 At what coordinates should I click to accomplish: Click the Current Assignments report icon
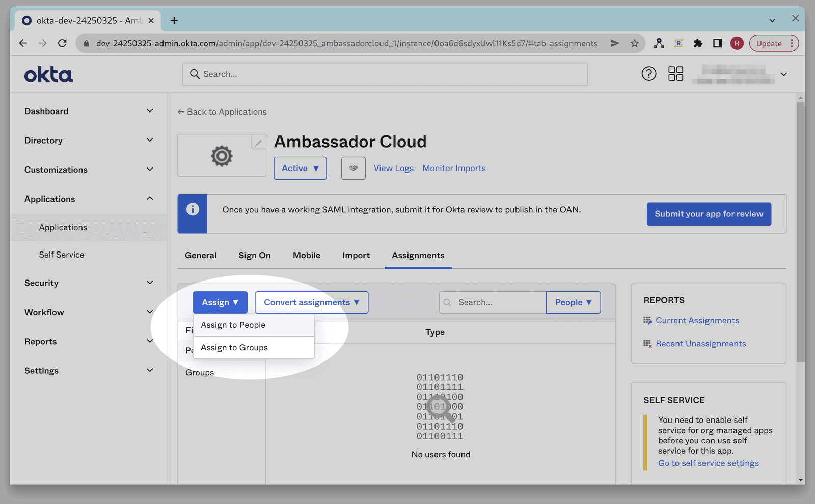pos(647,320)
